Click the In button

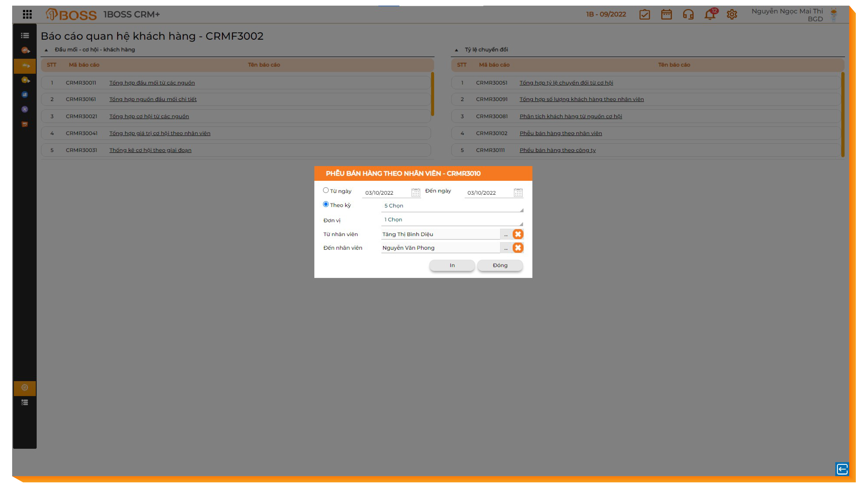coord(452,265)
